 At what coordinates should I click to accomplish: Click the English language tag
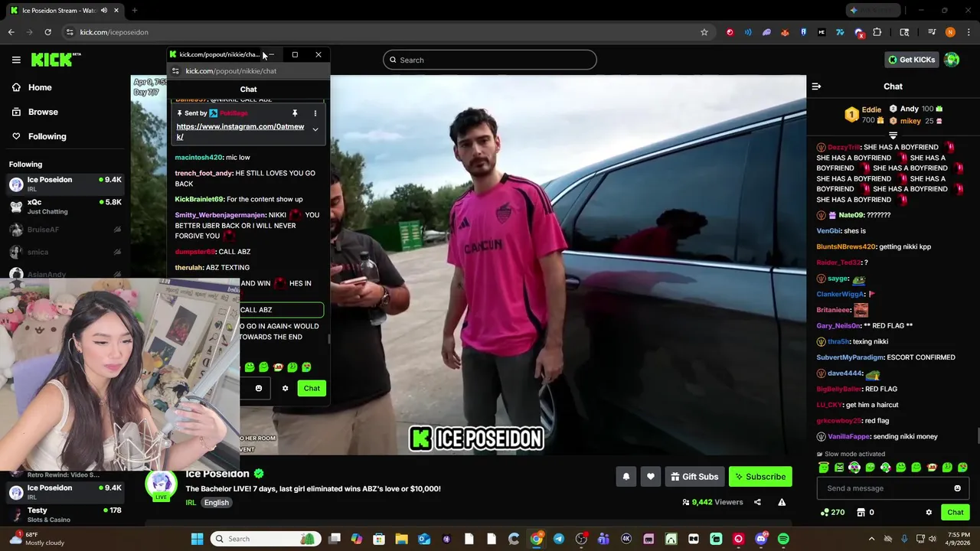217,503
